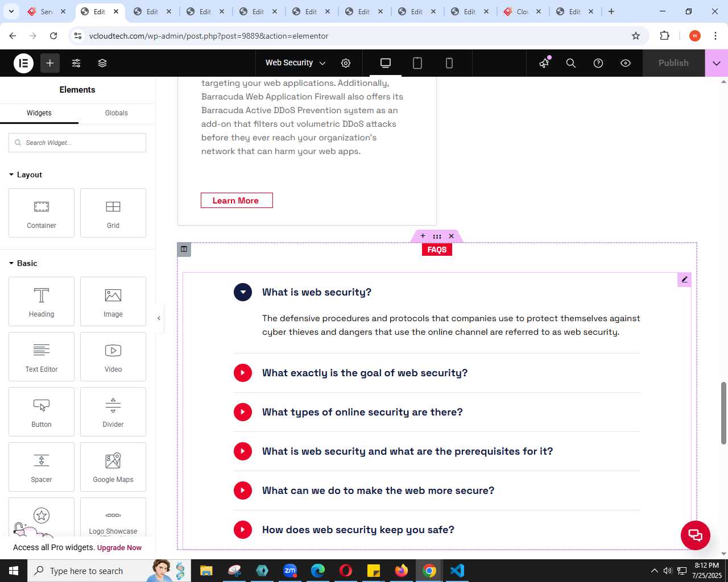Open the browser Extensions puzzle icon
728x582 pixels.
point(664,36)
